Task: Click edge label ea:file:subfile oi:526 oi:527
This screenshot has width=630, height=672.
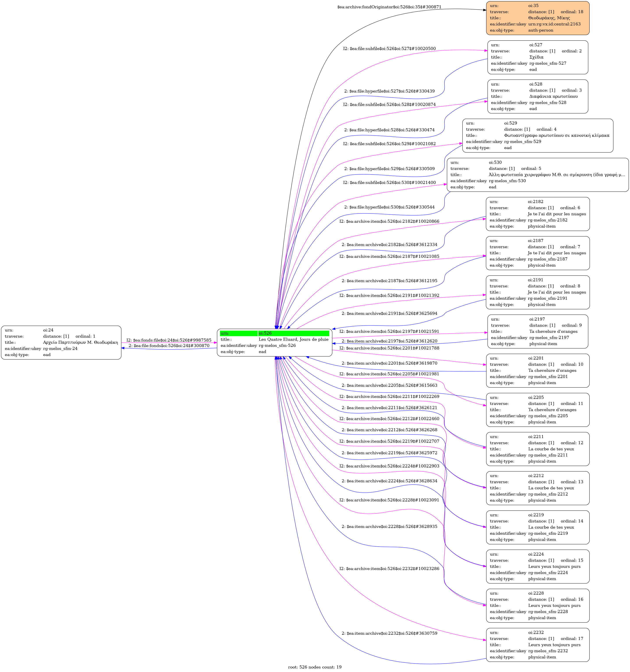Action: click(x=389, y=49)
